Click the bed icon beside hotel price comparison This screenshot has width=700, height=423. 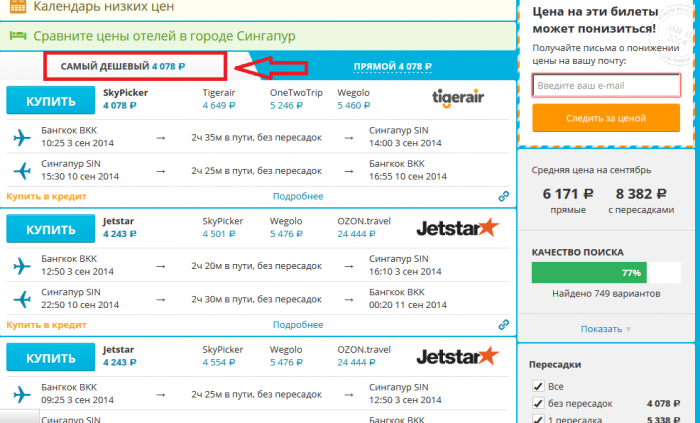click(x=18, y=36)
